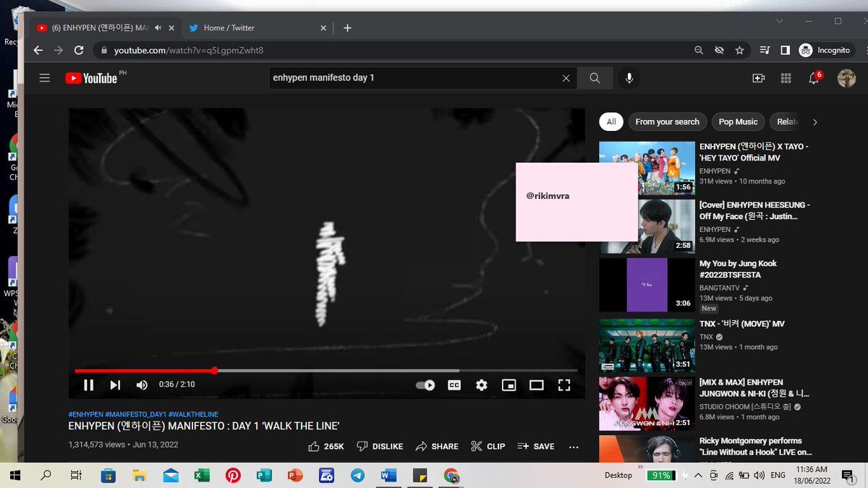
Task: Reload the current page
Action: click(x=79, y=51)
